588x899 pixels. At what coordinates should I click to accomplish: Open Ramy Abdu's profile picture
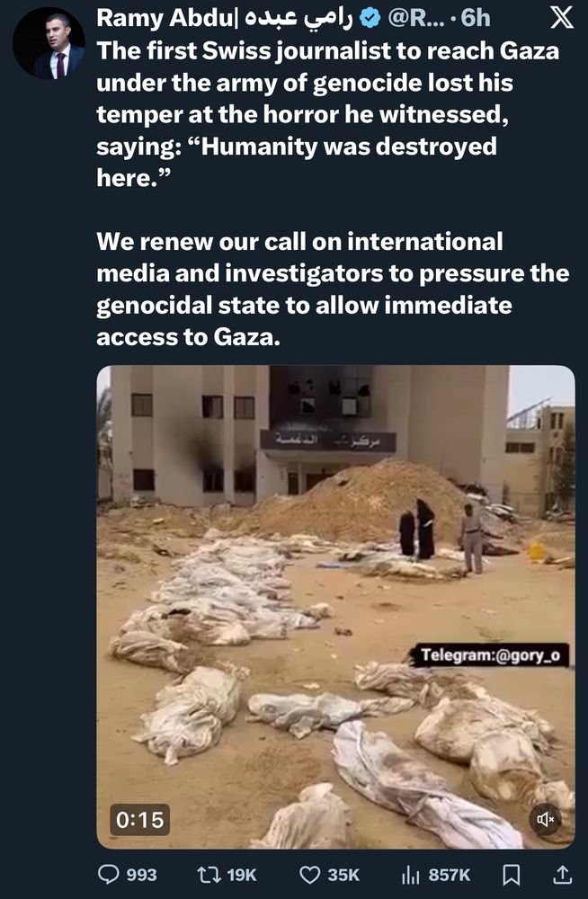[x=49, y=43]
